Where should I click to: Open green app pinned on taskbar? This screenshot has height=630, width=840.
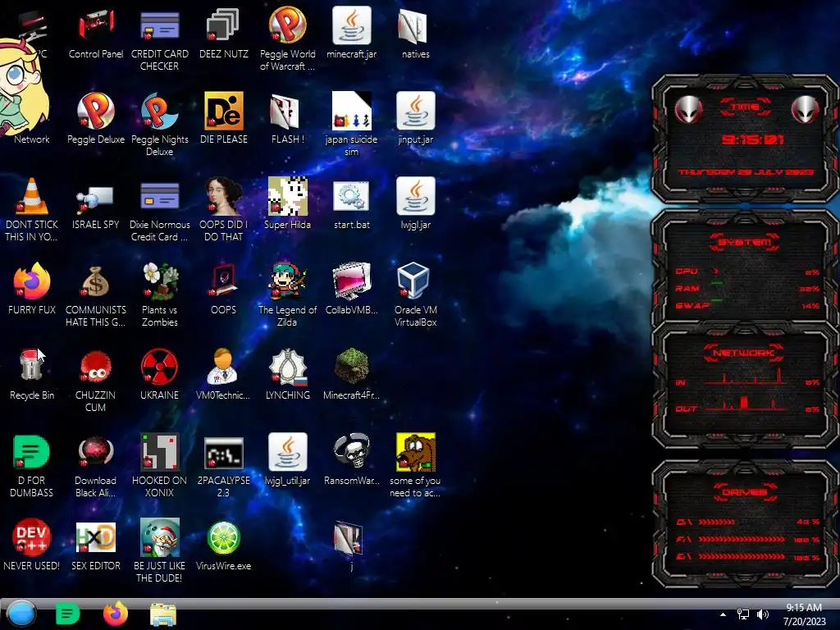(67, 614)
